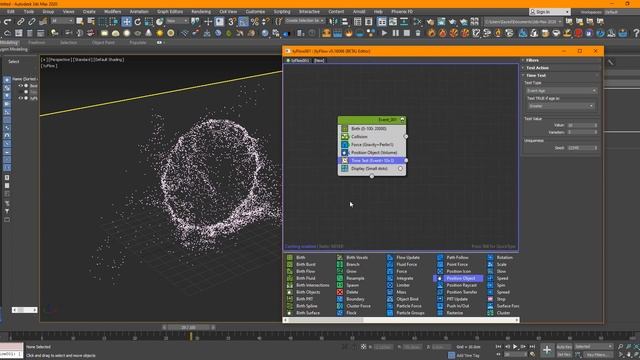Viewport: 640px width, 360px height.
Task: Select the Birth Burst operator icon
Action: coord(290,264)
